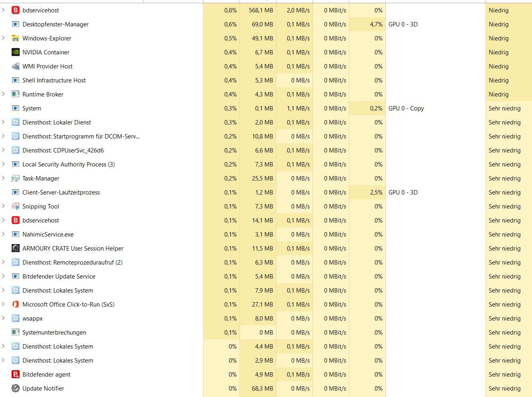Viewport: 532px width, 397px height.
Task: Select the Desktopfenster-Manager process name
Action: pyautogui.click(x=55, y=24)
